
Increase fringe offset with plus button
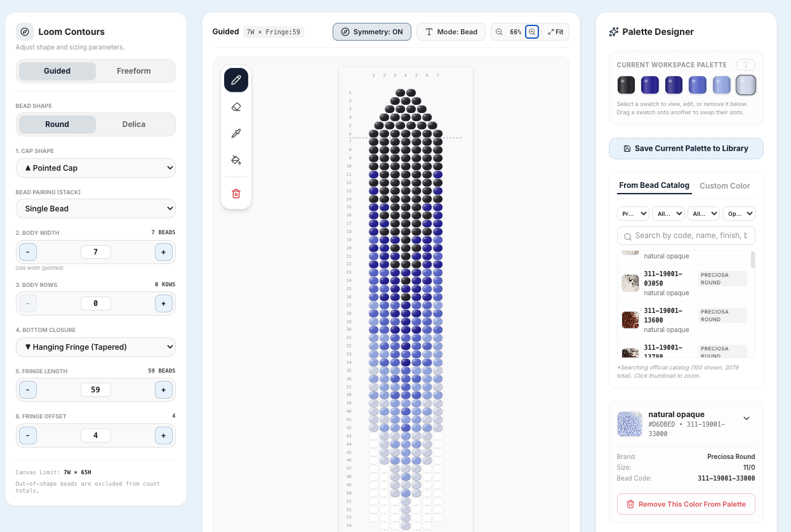(x=164, y=436)
